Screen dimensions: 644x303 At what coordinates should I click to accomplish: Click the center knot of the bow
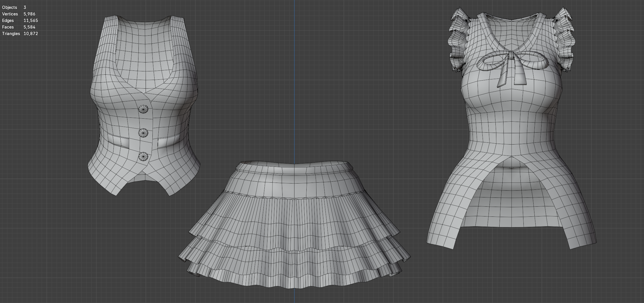pos(511,55)
